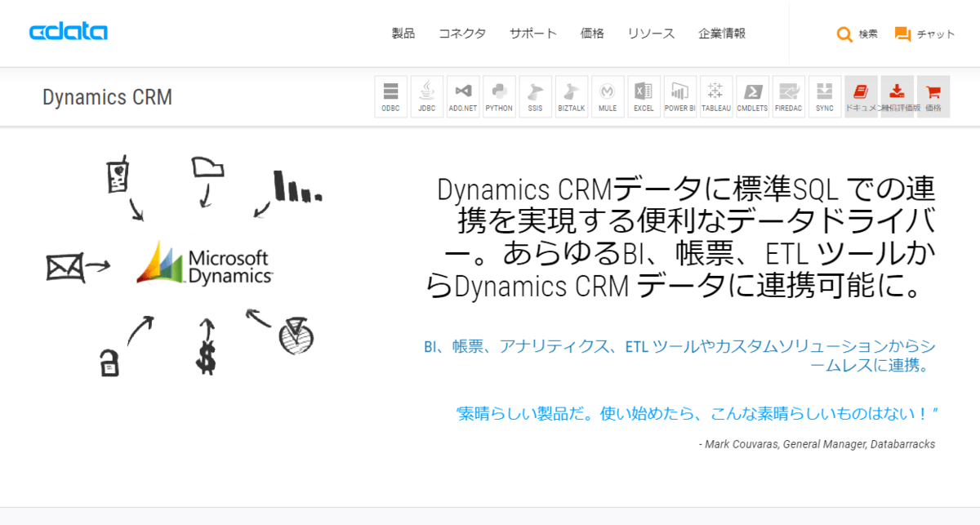Select the ADO.NET provider icon
The width and height of the screenshot is (980, 525).
click(x=463, y=96)
